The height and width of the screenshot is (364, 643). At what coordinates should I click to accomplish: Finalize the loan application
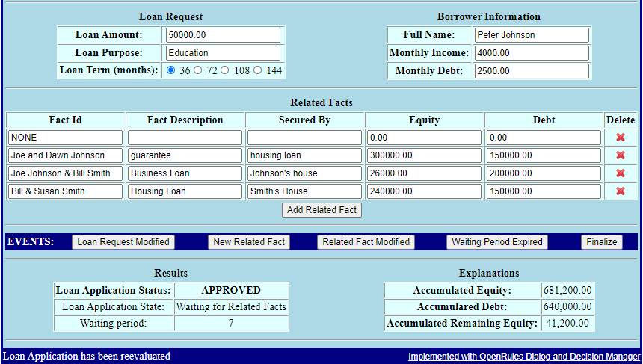(601, 242)
